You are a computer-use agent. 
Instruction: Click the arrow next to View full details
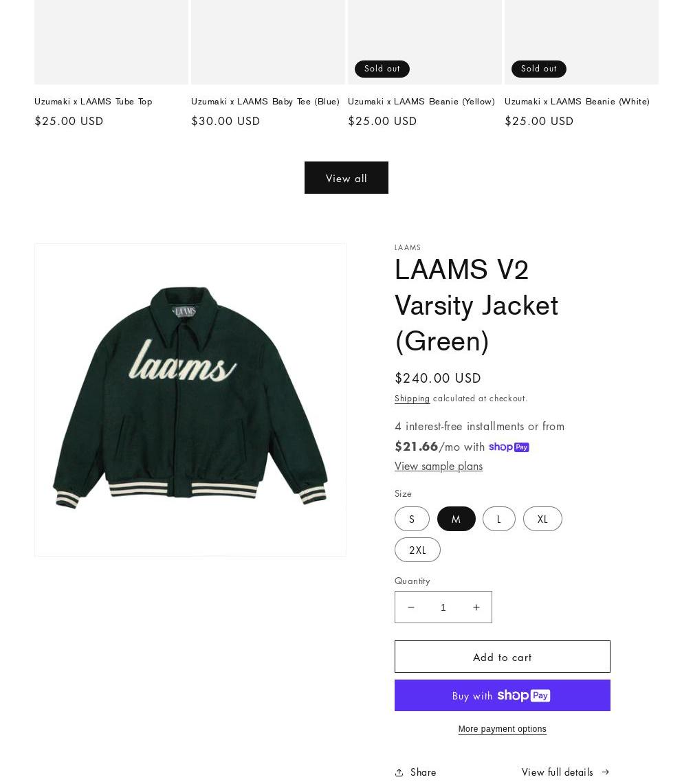(606, 772)
